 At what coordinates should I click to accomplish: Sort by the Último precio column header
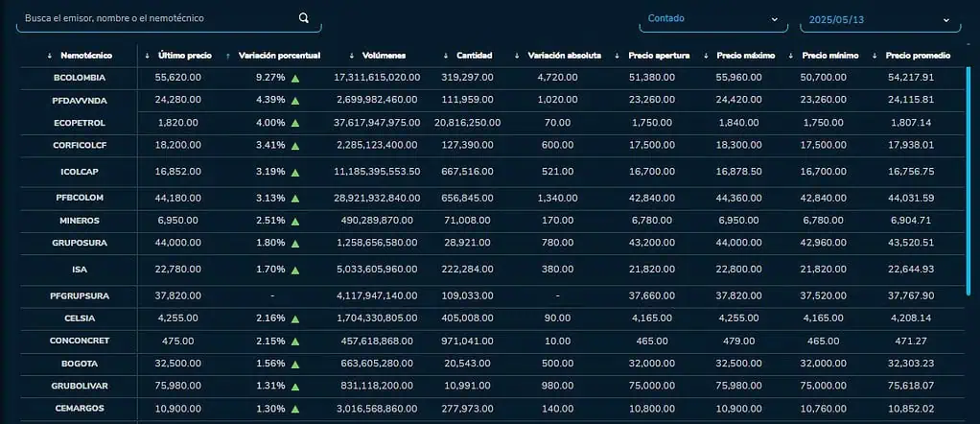[x=185, y=56]
